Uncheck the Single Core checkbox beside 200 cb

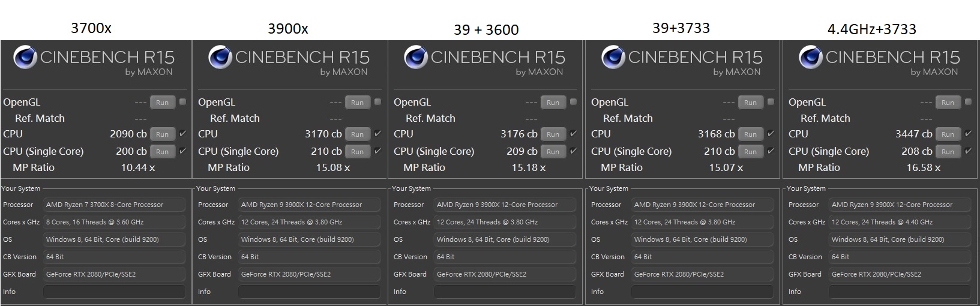(182, 151)
